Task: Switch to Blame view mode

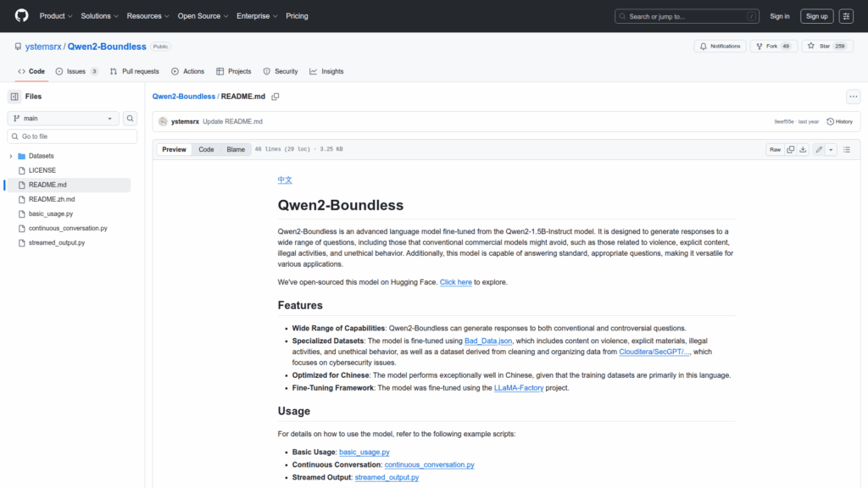Action: [236, 150]
